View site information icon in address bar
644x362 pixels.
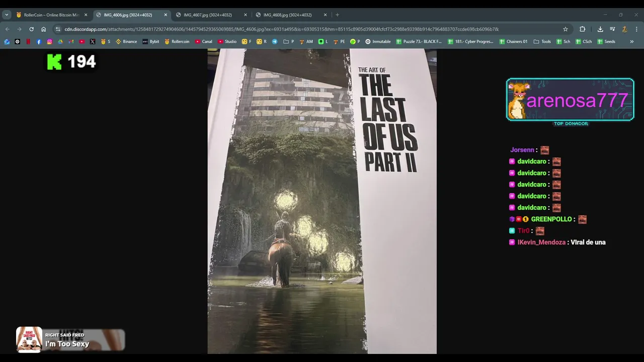click(x=58, y=29)
